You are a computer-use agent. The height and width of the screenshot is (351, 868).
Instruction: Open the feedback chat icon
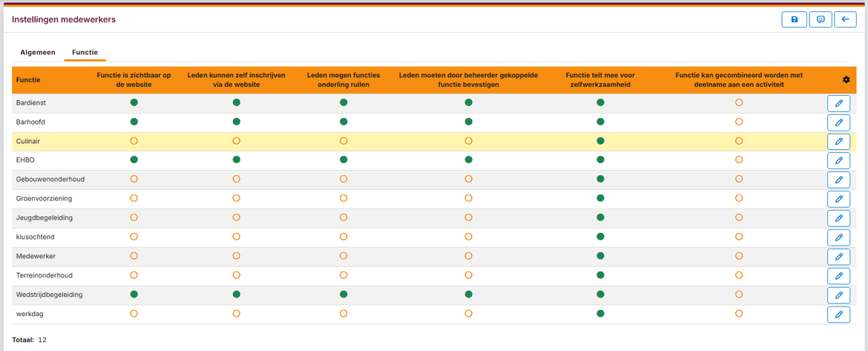[x=821, y=19]
